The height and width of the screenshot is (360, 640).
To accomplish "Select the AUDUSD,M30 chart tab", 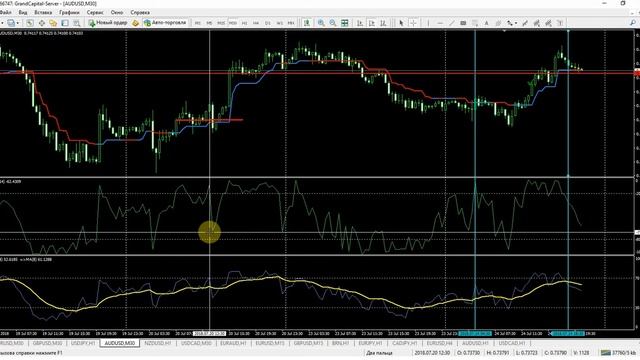I will [x=120, y=343].
